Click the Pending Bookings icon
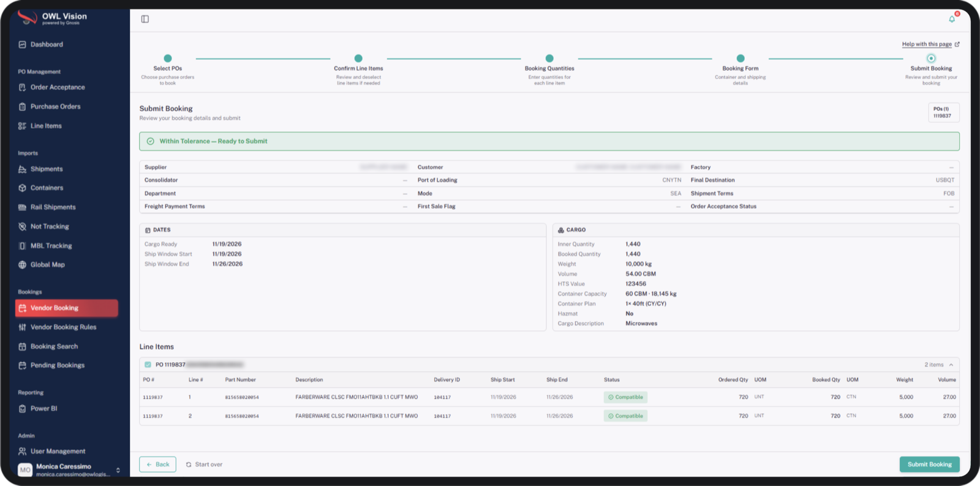This screenshot has height=486, width=980. (x=22, y=365)
